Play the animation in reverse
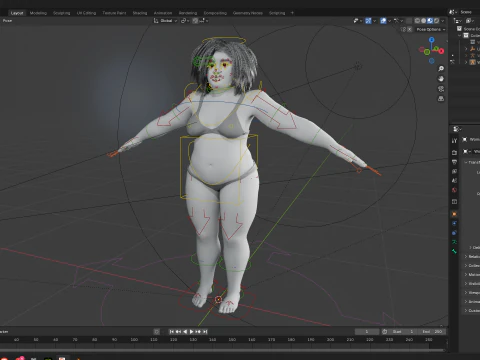This screenshot has height=360, width=480. pyautogui.click(x=185, y=332)
